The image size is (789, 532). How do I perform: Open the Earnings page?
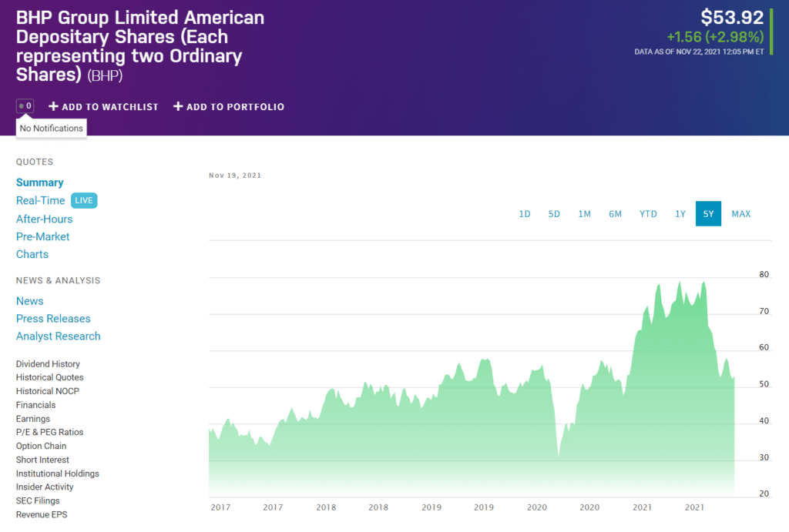(x=33, y=419)
